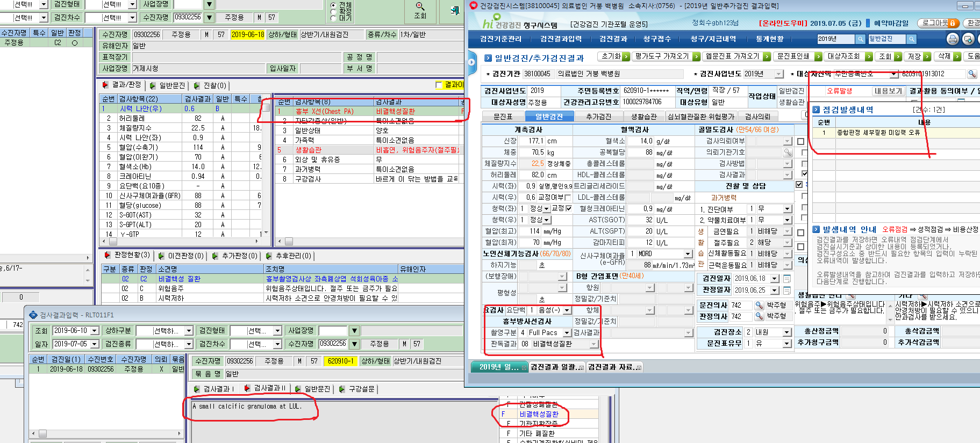Open the calendar icon beside 검진일자

787,279
